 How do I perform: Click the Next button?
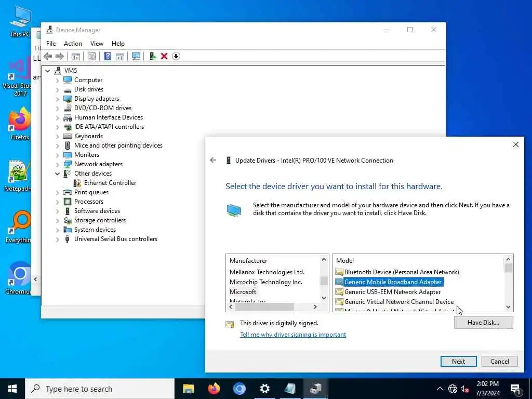point(458,362)
